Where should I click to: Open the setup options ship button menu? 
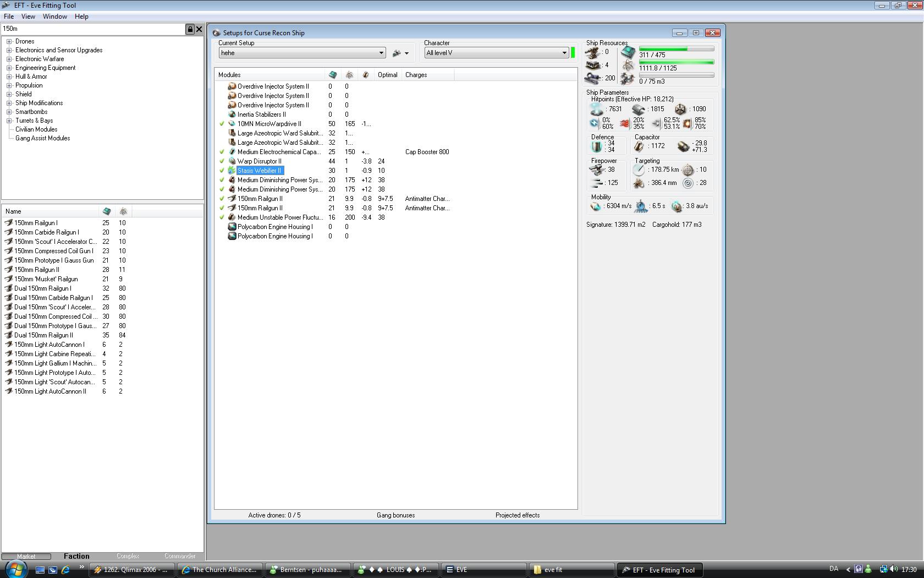pos(400,53)
